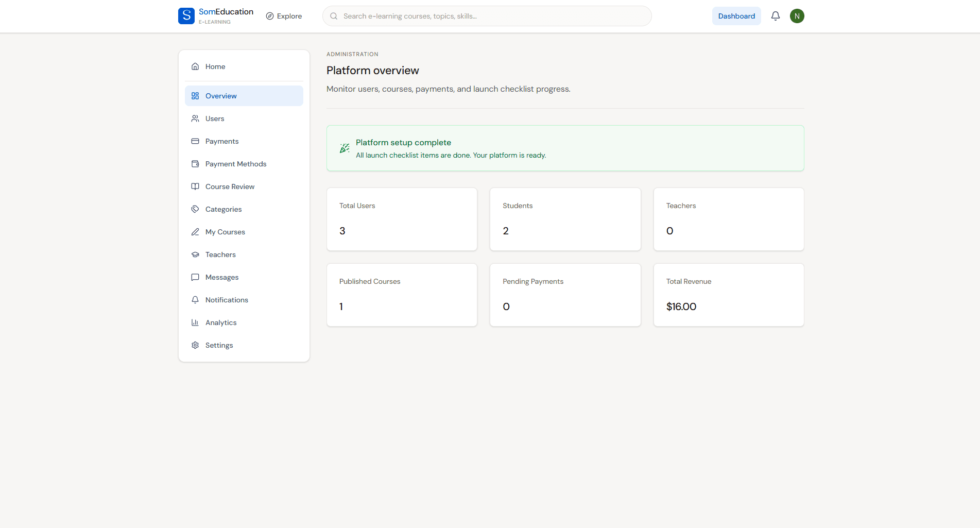The width and height of the screenshot is (980, 528).
Task: Click the Messages chat bubble icon
Action: point(195,277)
